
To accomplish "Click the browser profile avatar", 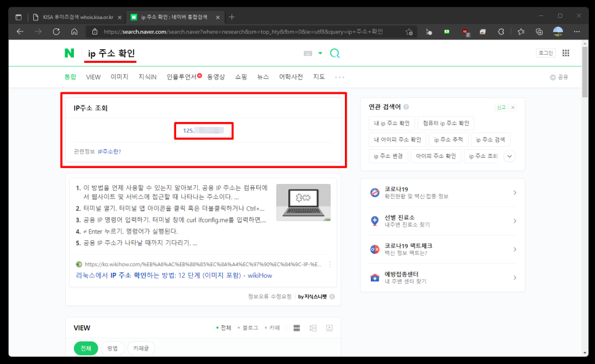I will (x=558, y=32).
